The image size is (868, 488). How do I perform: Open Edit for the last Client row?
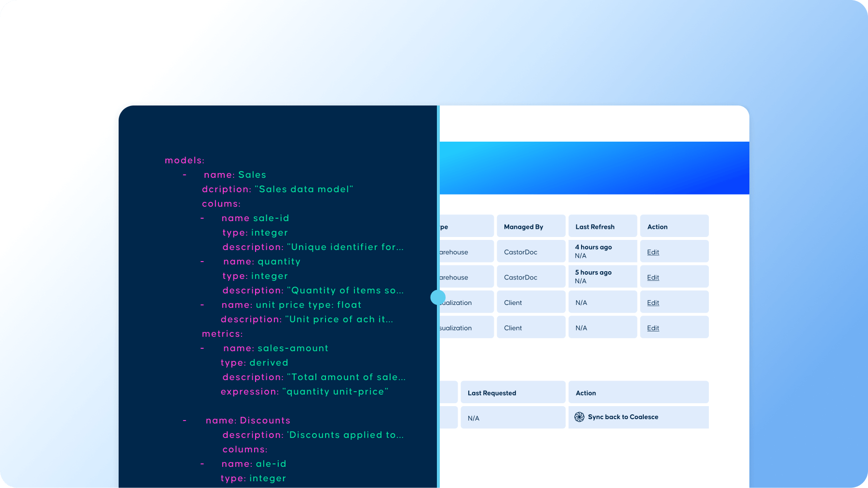(653, 328)
